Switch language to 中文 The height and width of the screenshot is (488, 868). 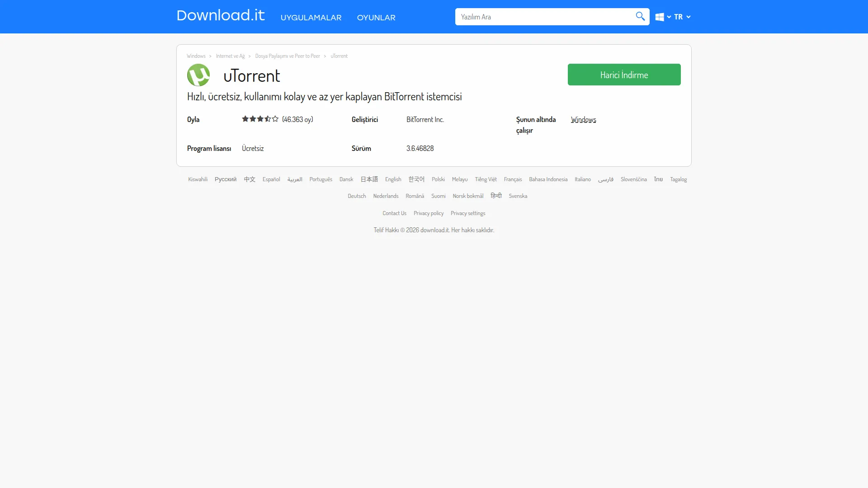[x=250, y=179]
